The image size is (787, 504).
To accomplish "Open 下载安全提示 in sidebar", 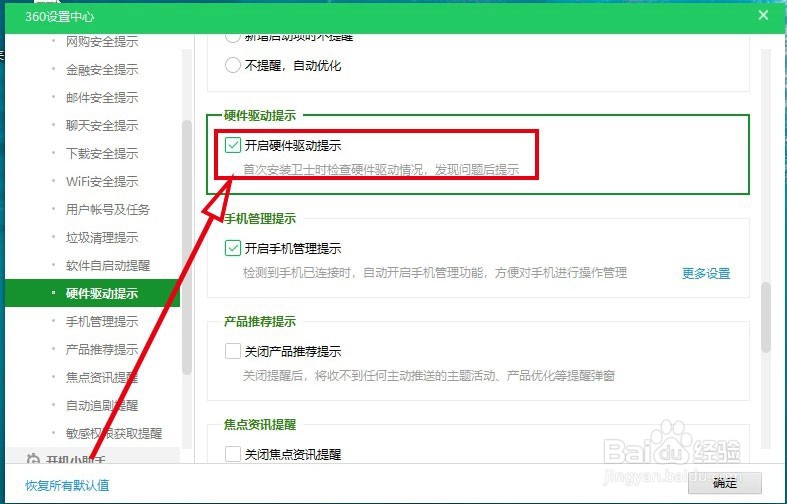I will [x=102, y=154].
